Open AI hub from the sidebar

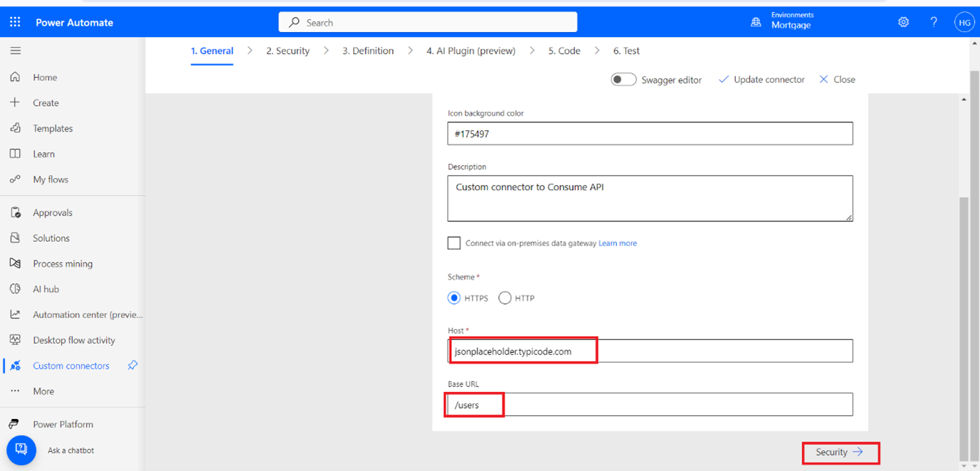46,289
